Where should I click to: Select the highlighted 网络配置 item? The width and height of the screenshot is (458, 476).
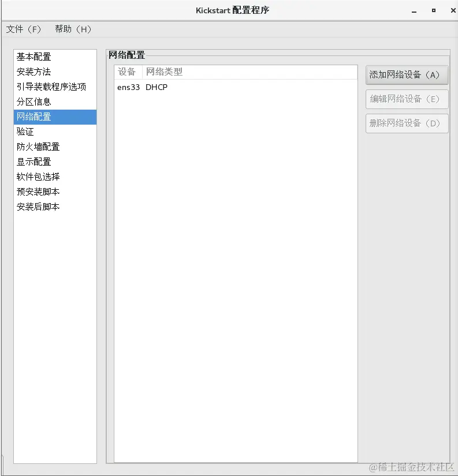click(x=55, y=117)
